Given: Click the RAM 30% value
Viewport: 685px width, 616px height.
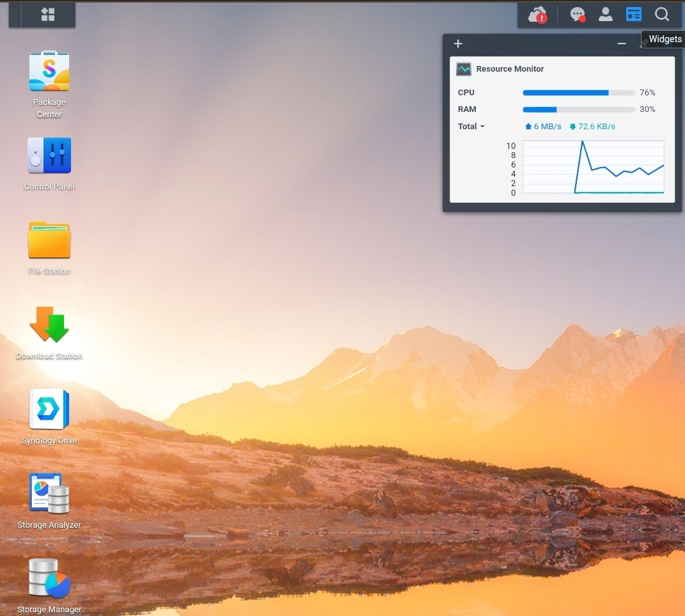Looking at the screenshot, I should [x=647, y=109].
